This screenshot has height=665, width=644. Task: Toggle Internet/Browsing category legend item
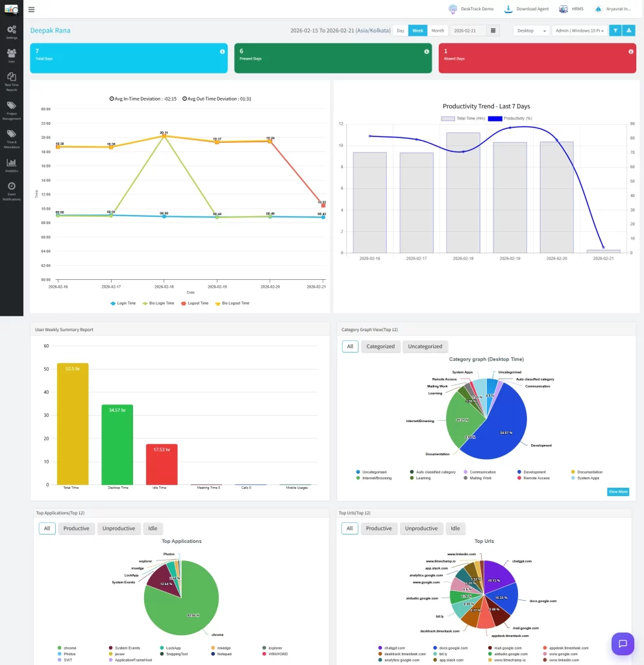pyautogui.click(x=374, y=478)
